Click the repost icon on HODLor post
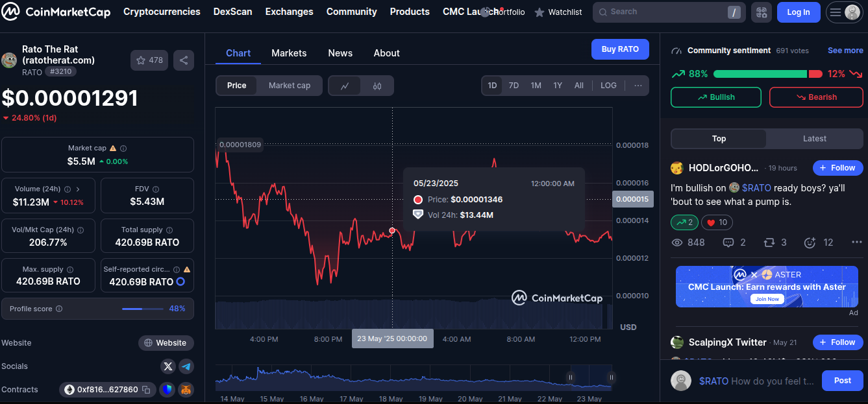Screen dimensions: 868x404 click(x=769, y=243)
